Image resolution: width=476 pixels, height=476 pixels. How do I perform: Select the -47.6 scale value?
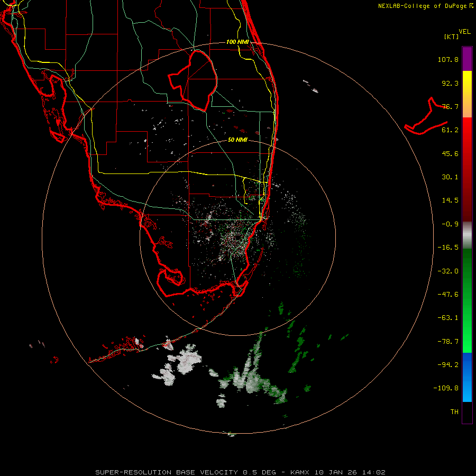pyautogui.click(x=448, y=295)
